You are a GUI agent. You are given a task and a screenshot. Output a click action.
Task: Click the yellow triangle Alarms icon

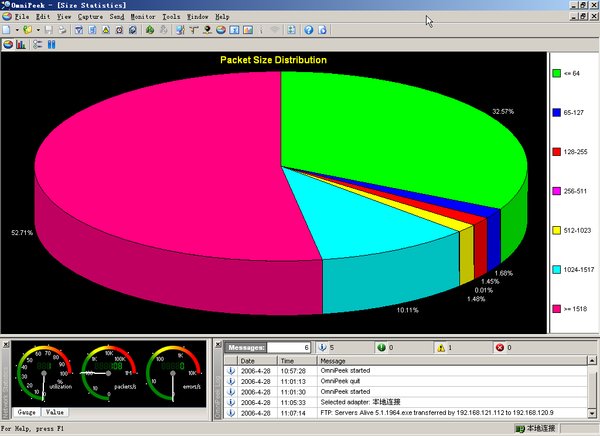pos(106,30)
